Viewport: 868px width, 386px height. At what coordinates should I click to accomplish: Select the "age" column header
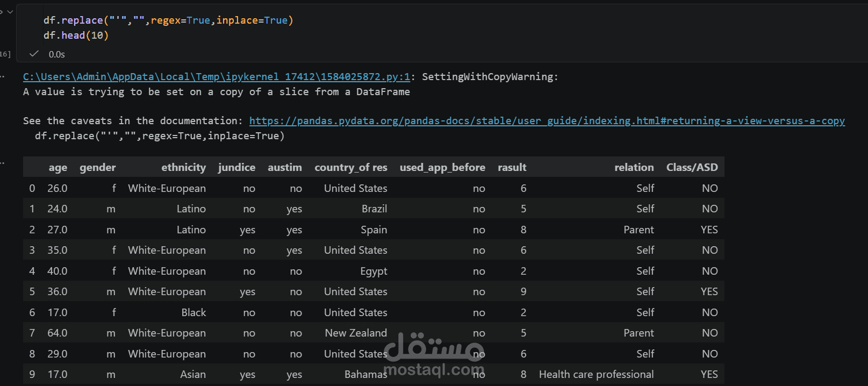coord(58,167)
